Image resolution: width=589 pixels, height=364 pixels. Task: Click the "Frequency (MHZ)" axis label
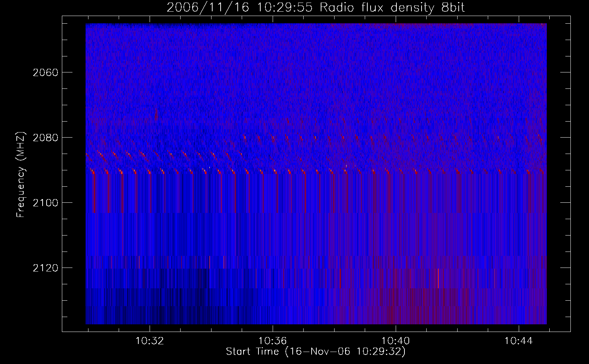(x=21, y=175)
